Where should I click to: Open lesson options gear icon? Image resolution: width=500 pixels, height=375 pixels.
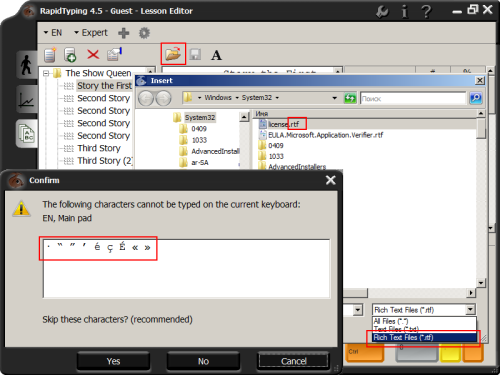[144, 33]
